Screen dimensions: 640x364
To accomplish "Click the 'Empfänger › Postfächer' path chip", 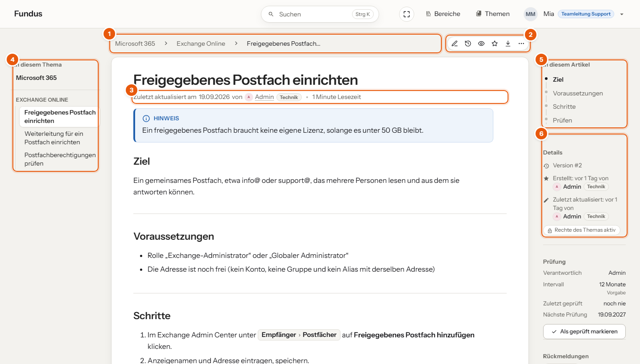I will point(299,335).
